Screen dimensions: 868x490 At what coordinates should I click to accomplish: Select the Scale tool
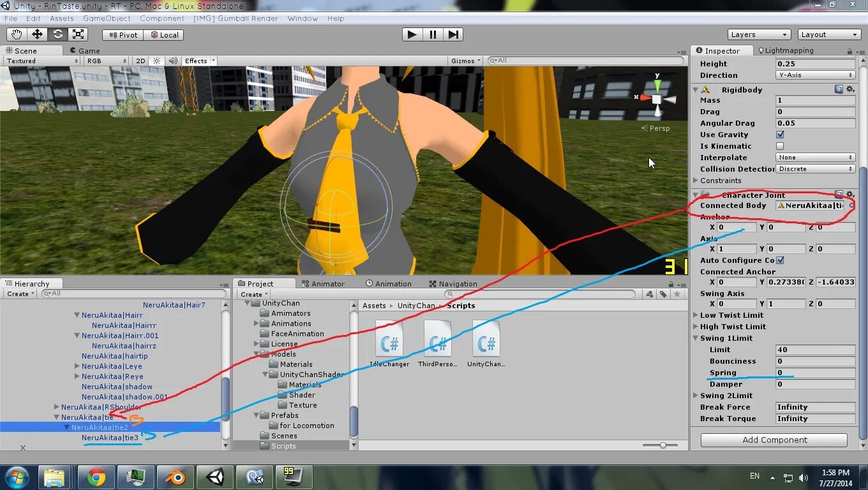coord(78,34)
